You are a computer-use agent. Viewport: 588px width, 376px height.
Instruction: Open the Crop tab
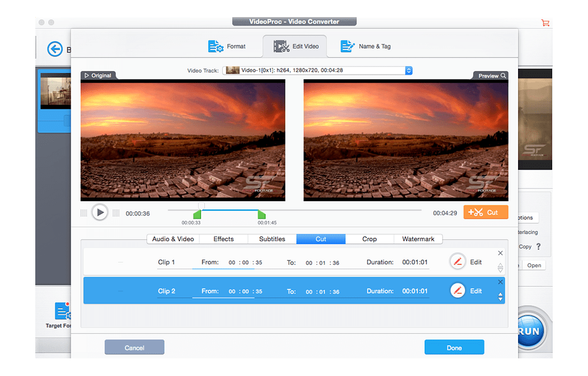(x=369, y=239)
